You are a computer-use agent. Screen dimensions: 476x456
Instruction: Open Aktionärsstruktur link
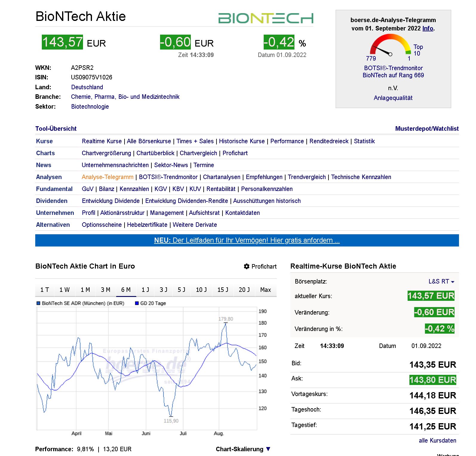tap(122, 213)
